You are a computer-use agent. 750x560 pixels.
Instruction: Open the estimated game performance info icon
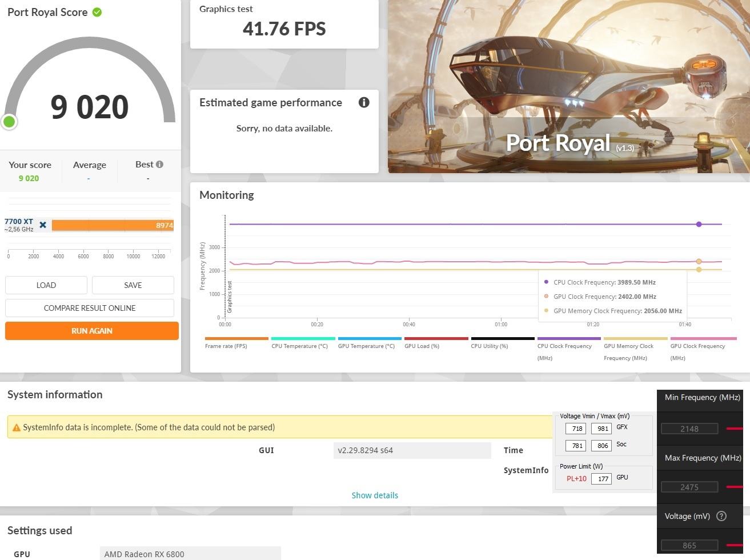[364, 102]
